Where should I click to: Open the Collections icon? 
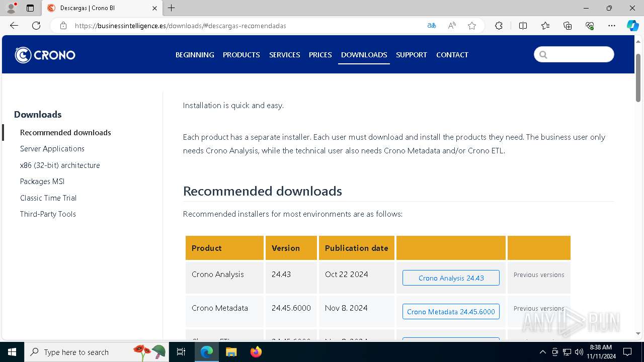(568, 26)
